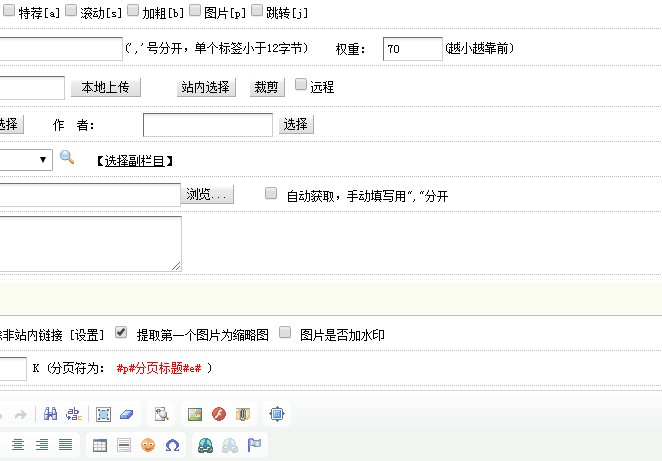
Task: Click the magnifier icon beside the category dropdown
Action: tap(67, 158)
